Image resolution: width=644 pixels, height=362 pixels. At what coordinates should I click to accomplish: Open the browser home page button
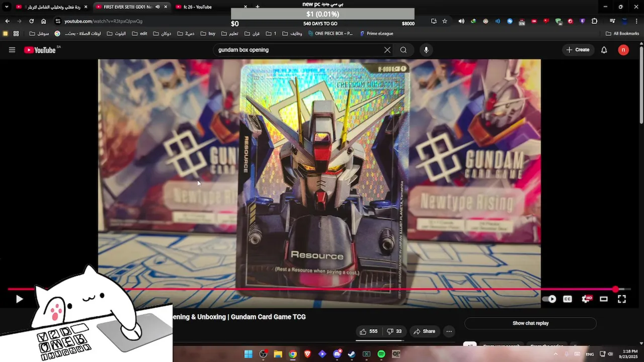coord(44,21)
